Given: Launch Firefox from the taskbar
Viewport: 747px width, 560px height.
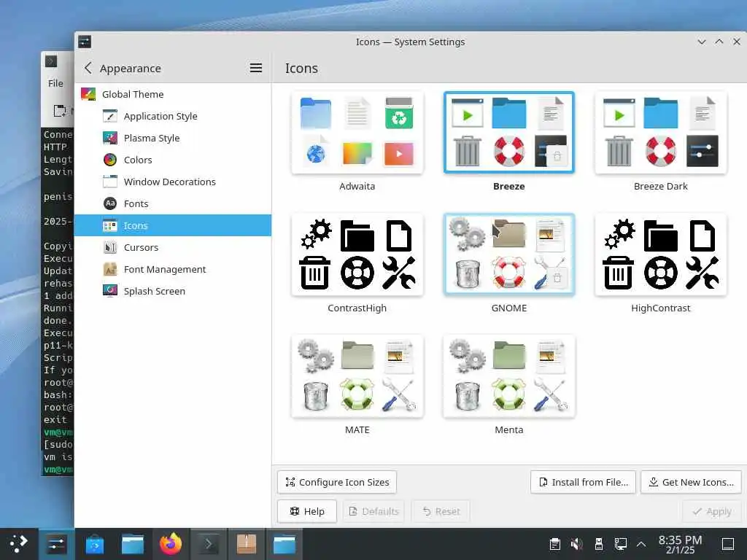Looking at the screenshot, I should point(171,544).
